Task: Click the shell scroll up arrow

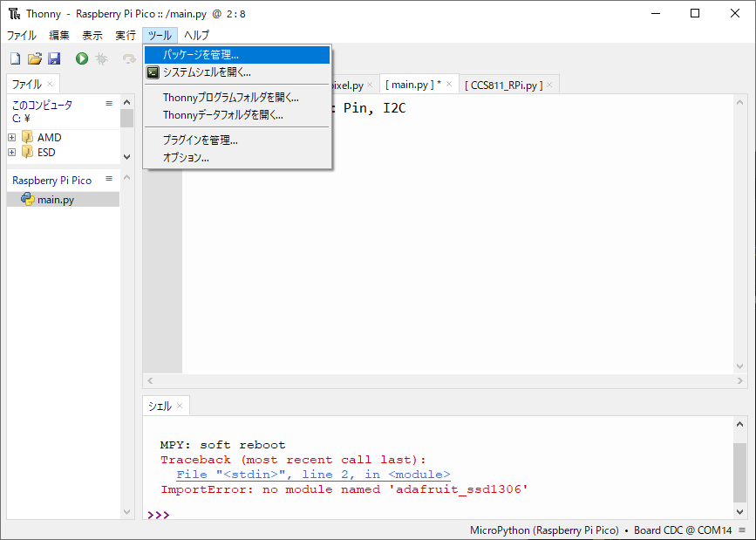Action: tap(740, 424)
